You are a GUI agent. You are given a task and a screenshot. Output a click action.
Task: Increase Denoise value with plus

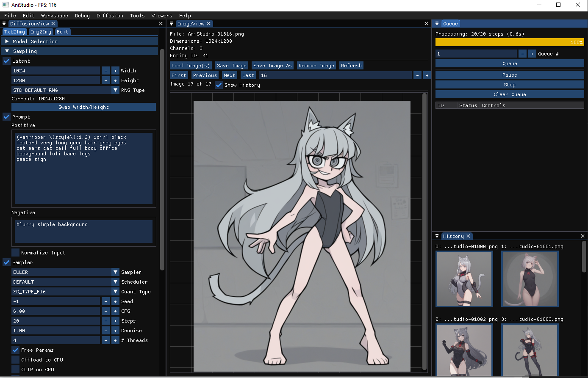click(115, 331)
